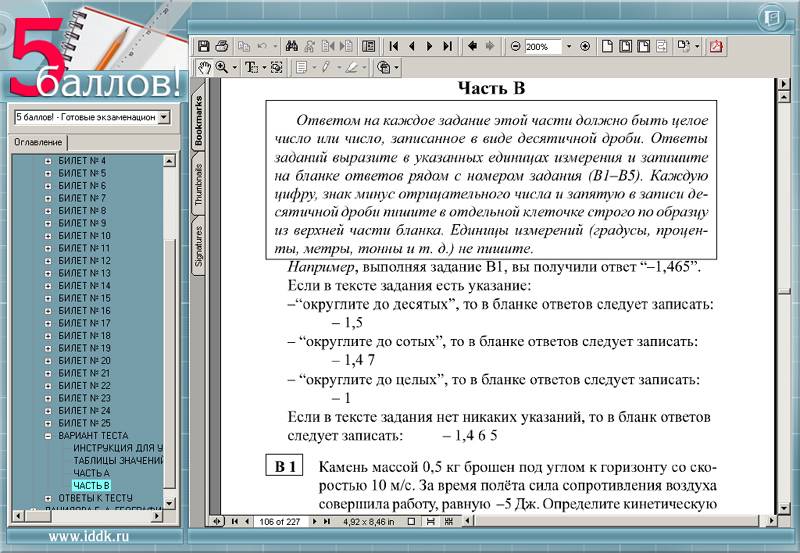Click the top-right help book icon
The height and width of the screenshot is (553, 800).
771,18
